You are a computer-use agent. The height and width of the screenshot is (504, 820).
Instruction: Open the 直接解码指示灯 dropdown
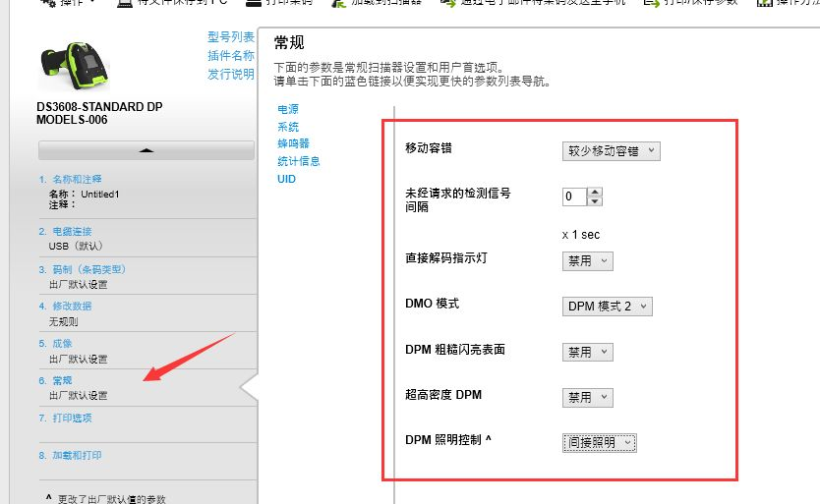point(588,261)
